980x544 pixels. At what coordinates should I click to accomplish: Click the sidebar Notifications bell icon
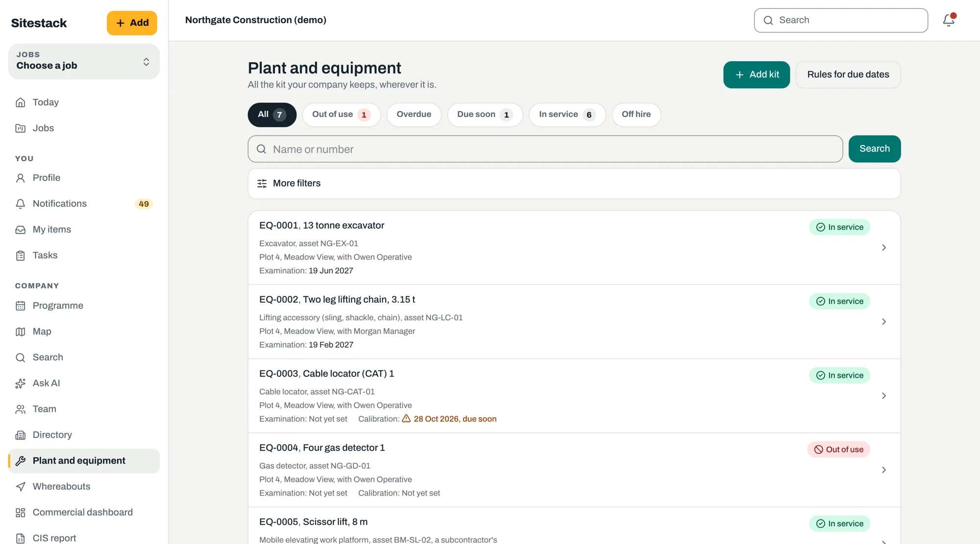click(20, 204)
